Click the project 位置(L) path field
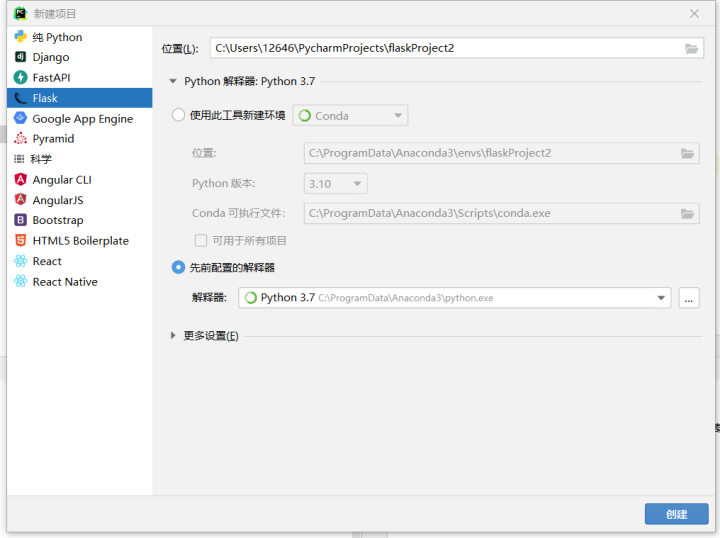720x538 pixels. [456, 48]
